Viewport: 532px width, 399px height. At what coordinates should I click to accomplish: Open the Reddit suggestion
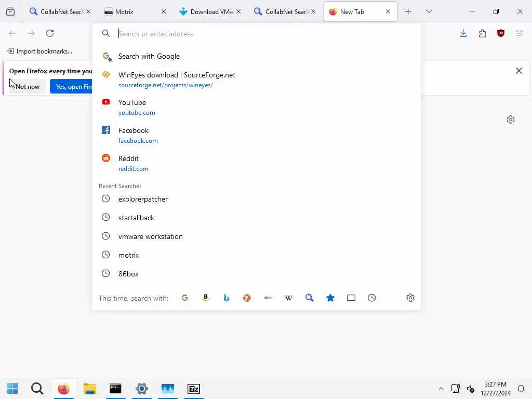(257, 164)
